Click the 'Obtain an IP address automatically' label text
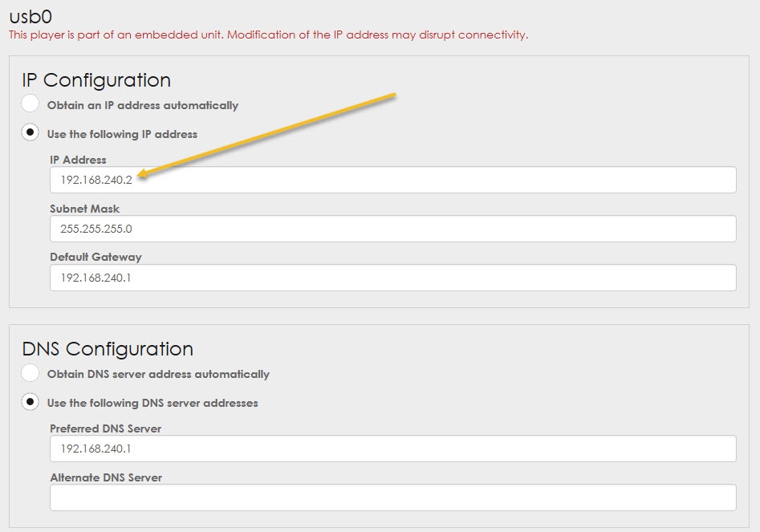This screenshot has height=532, width=760. [143, 105]
